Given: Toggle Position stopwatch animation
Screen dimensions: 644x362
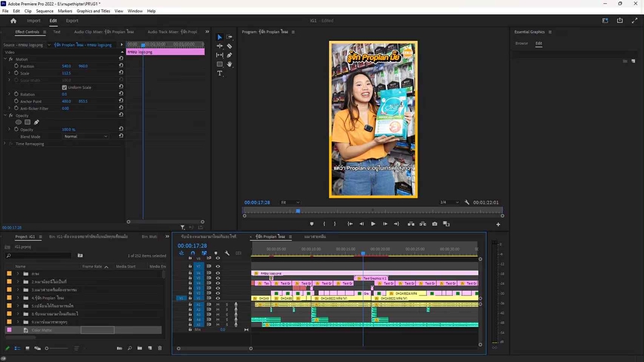Looking at the screenshot, I should click(x=16, y=66).
